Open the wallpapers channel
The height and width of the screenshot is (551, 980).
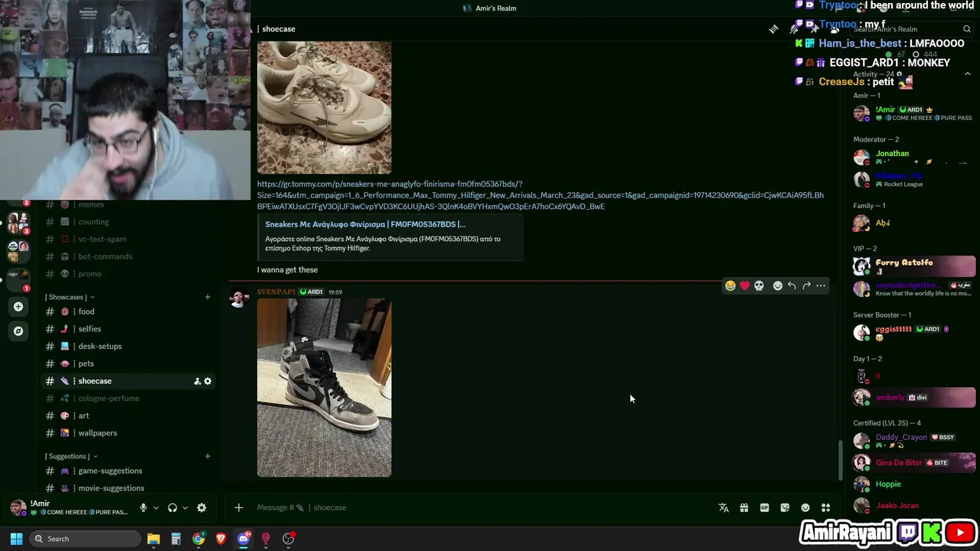click(129, 433)
